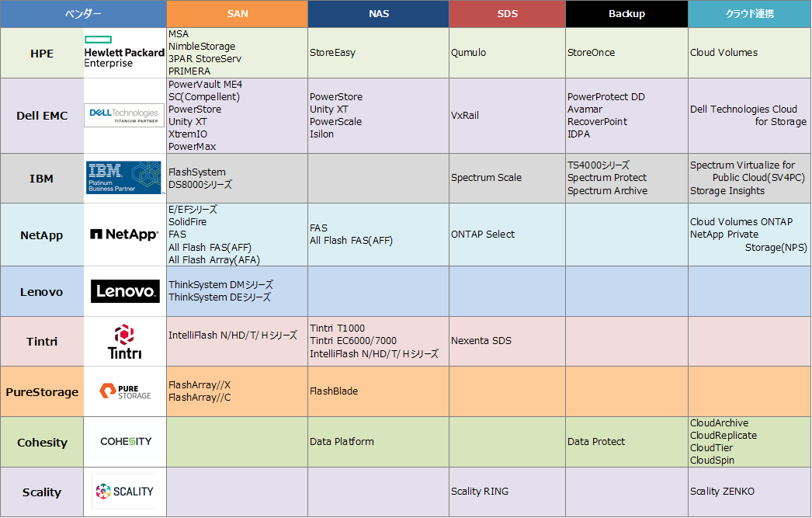Click the dark blue NAS column header
The width and height of the screenshot is (812, 518).
[379, 14]
